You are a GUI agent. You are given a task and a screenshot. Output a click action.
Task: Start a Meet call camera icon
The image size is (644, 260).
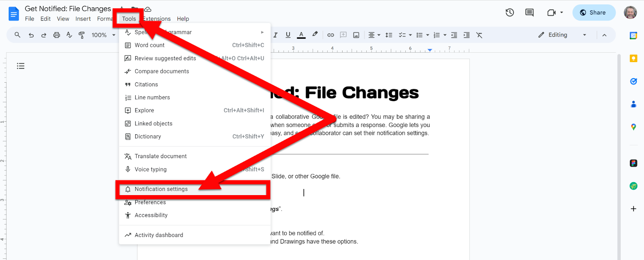click(551, 12)
